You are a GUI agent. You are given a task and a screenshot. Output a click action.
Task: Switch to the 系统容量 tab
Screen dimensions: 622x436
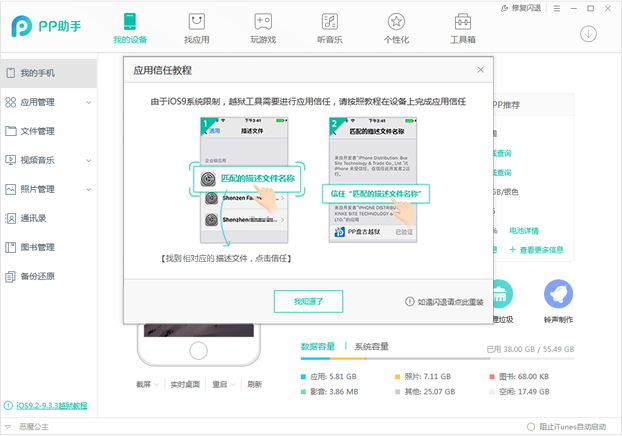pyautogui.click(x=371, y=346)
